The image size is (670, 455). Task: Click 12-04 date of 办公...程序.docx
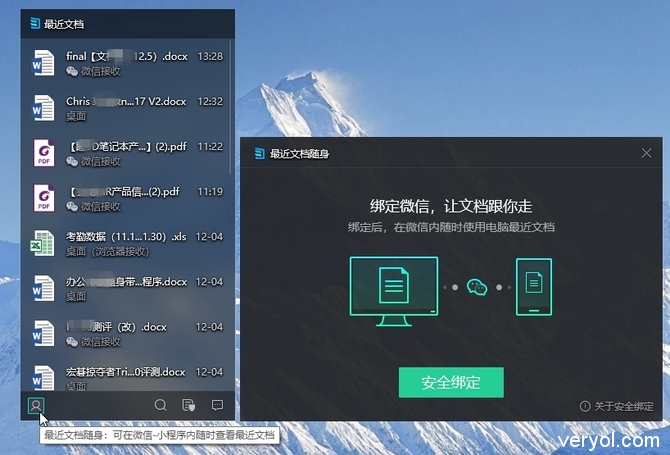point(209,282)
